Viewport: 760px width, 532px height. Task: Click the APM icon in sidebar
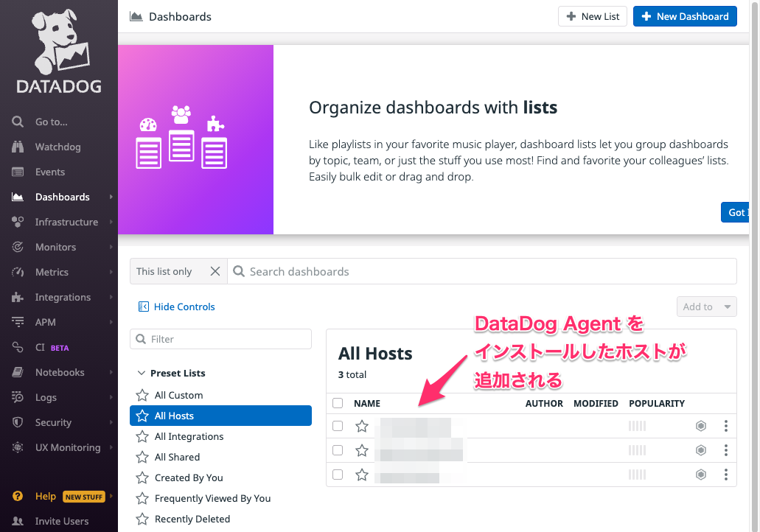[x=18, y=322]
